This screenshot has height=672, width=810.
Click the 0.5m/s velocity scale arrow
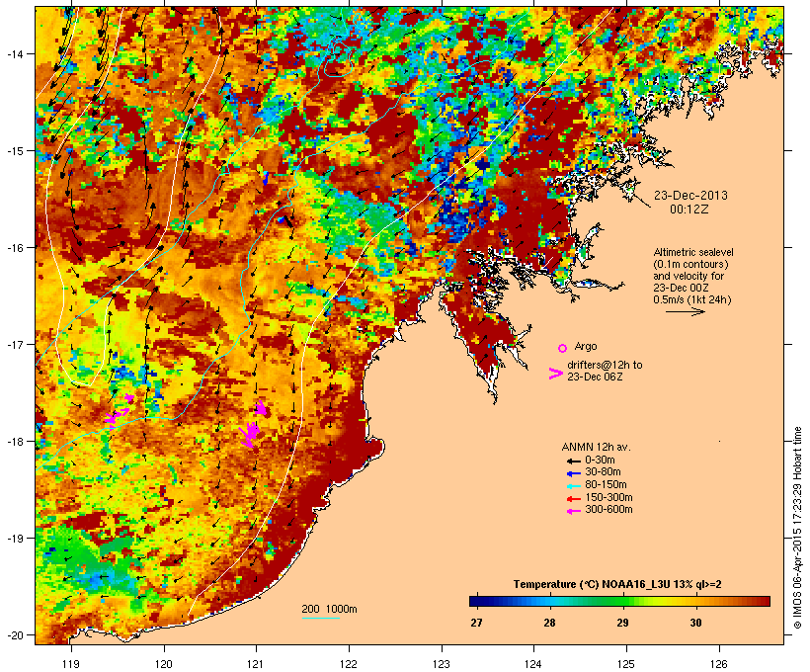click(x=685, y=311)
